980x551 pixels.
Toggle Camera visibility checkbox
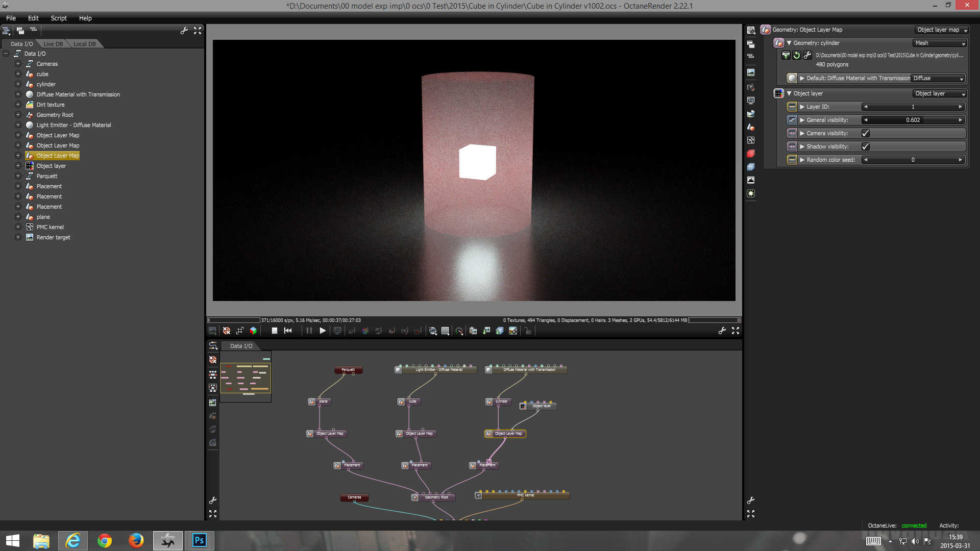(865, 133)
